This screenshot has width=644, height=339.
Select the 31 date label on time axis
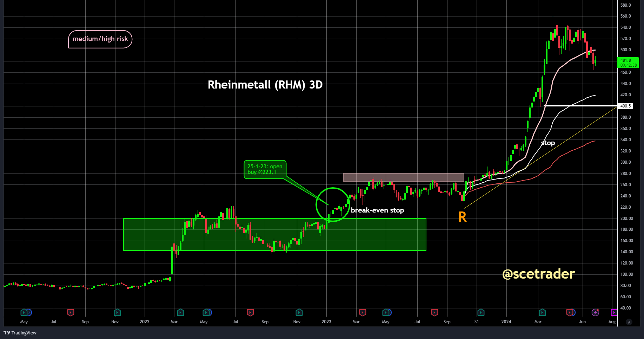pos(477,322)
